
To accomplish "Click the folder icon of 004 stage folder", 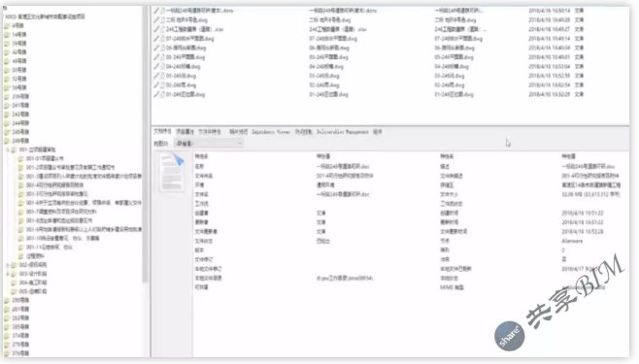I will [x=15, y=282].
